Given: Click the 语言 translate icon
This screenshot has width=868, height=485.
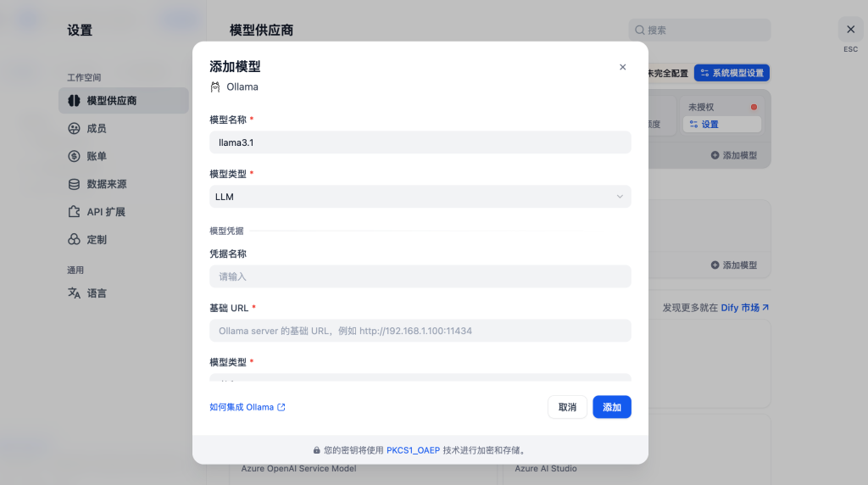Looking at the screenshot, I should tap(74, 293).
